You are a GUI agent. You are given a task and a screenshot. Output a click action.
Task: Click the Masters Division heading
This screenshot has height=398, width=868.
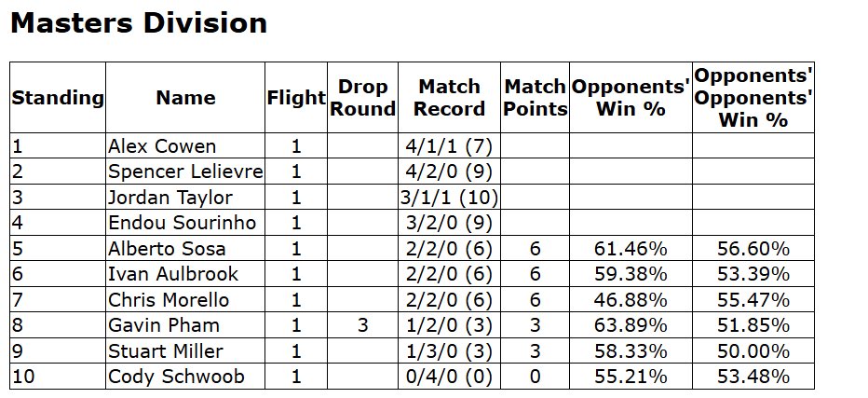click(139, 23)
